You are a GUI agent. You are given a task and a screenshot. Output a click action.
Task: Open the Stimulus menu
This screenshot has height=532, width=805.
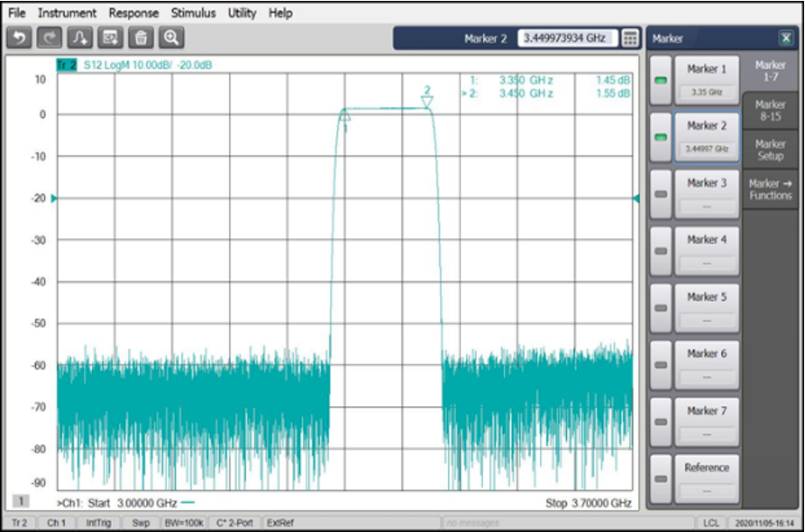tap(193, 13)
